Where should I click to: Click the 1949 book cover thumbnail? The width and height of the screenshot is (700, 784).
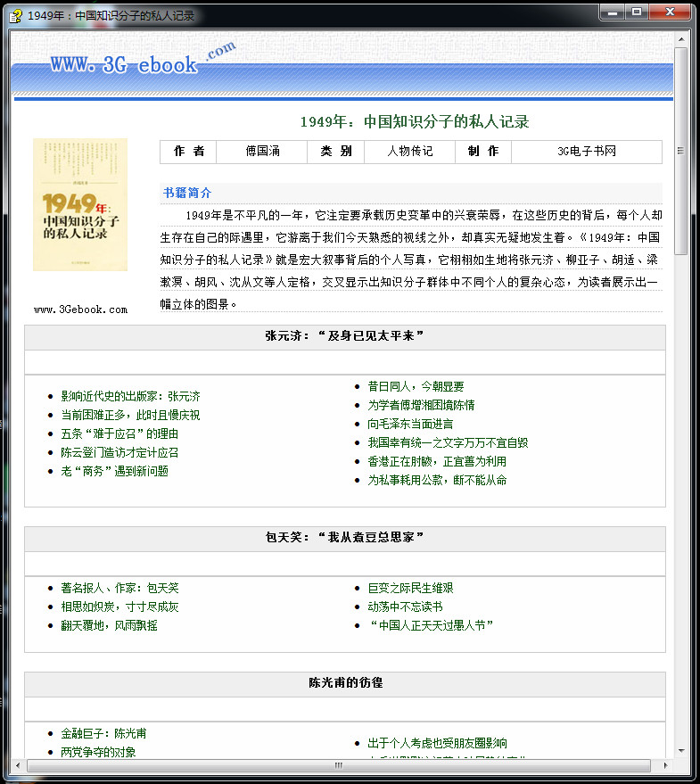click(80, 204)
